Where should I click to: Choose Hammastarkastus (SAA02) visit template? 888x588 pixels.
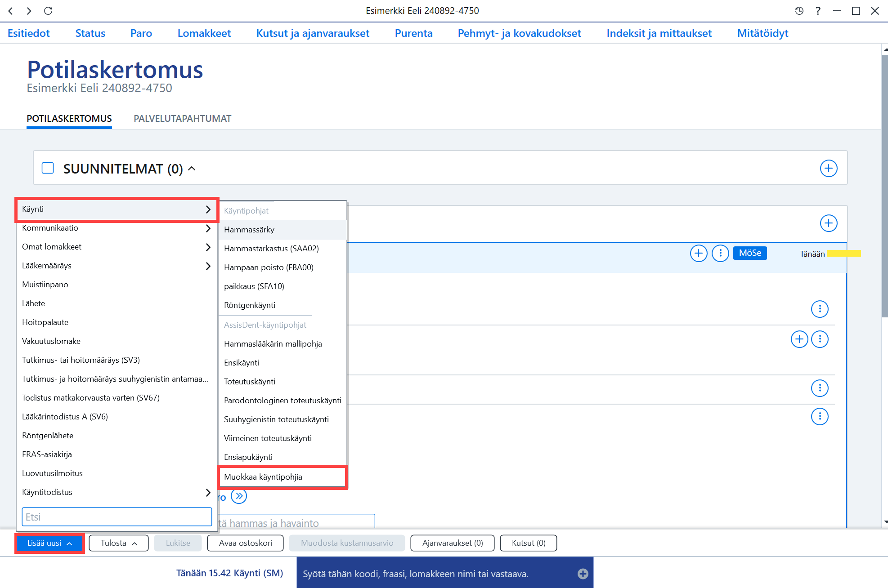(283, 249)
